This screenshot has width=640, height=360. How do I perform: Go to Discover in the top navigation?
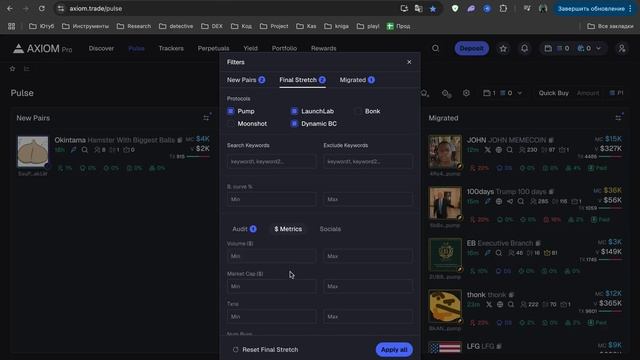coord(101,48)
